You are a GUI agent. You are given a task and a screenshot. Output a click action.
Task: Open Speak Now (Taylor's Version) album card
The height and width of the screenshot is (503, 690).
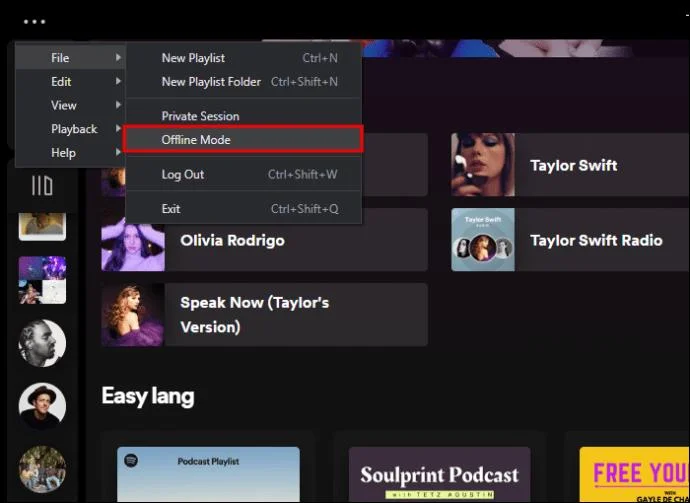click(264, 315)
